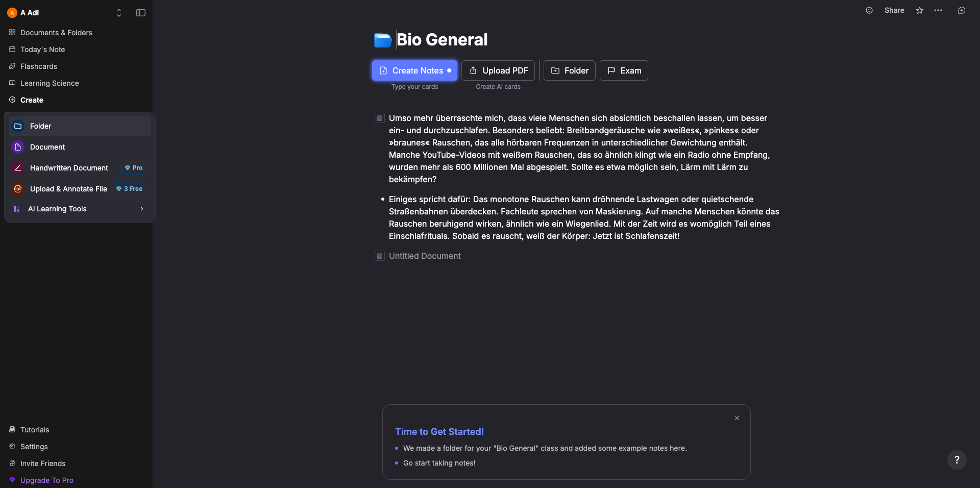The width and height of the screenshot is (980, 488).
Task: Toggle the sidebar collapse icon
Action: (x=141, y=13)
